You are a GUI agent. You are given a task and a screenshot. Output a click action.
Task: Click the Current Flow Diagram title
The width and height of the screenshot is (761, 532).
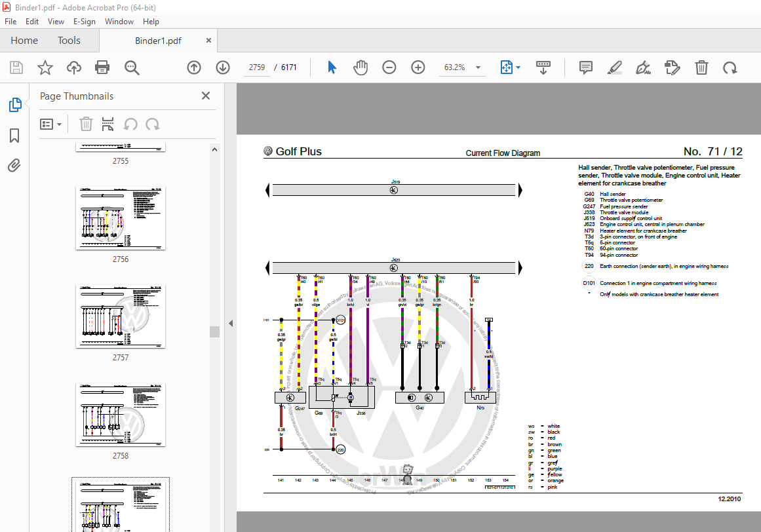503,153
